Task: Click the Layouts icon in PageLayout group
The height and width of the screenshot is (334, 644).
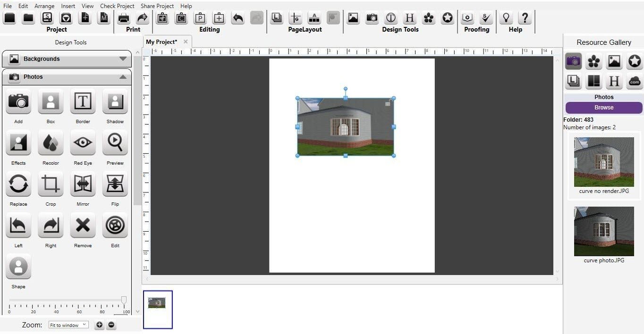Action: 277,18
